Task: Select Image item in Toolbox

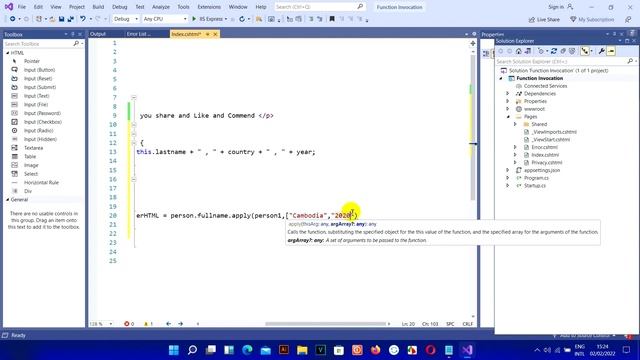Action: [31, 165]
